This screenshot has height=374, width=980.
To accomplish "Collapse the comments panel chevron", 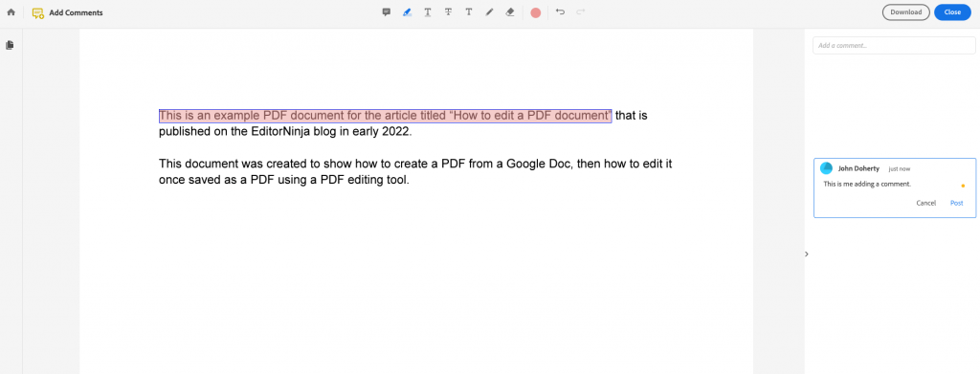I will (x=806, y=254).
